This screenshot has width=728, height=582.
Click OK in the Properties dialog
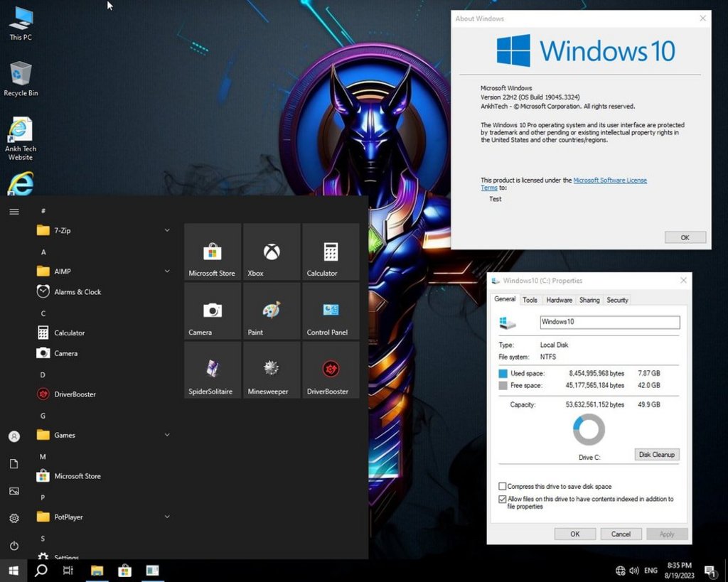574,534
